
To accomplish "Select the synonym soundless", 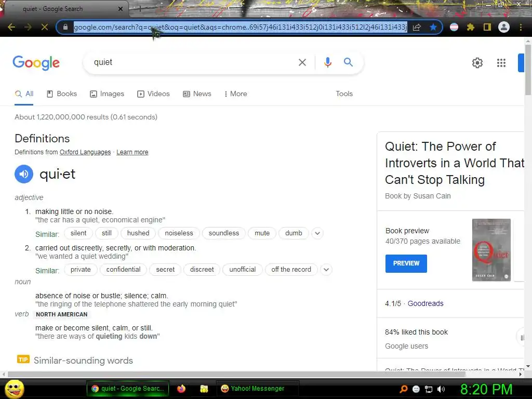I will 223,233.
